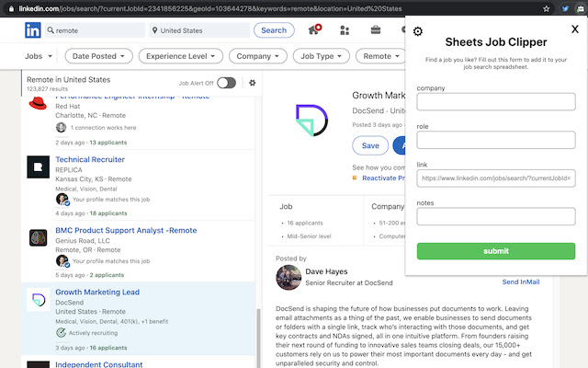Click the search magnifier icon
This screenshot has width=588, height=368.
point(51,30)
